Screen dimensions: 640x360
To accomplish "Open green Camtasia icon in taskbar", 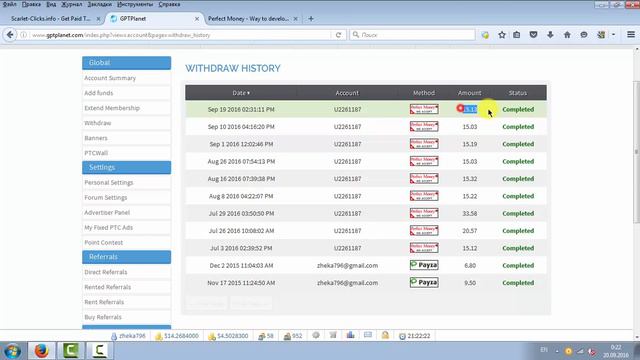I will tap(71, 351).
